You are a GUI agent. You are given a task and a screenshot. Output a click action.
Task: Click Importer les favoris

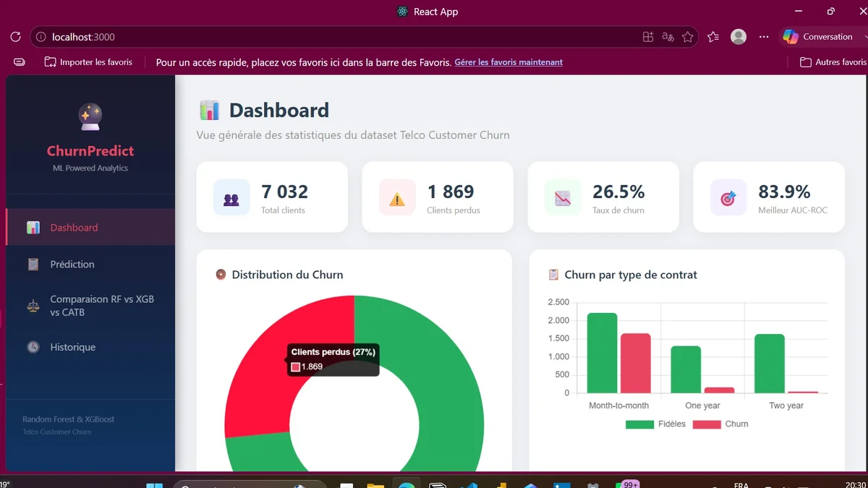coord(88,62)
